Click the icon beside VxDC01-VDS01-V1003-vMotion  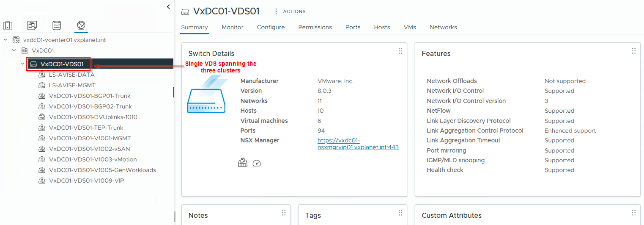pos(42,159)
